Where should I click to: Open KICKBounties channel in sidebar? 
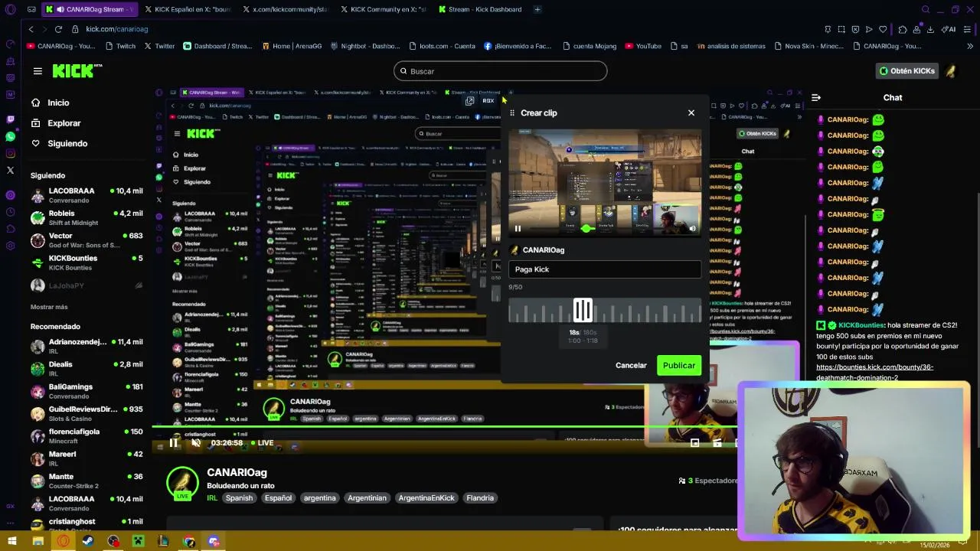coord(87,262)
